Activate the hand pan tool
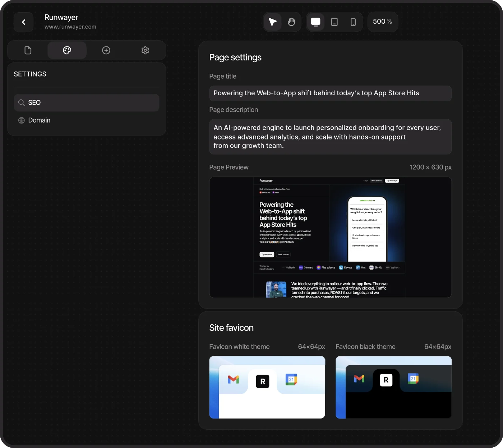This screenshot has height=448, width=503. [291, 22]
